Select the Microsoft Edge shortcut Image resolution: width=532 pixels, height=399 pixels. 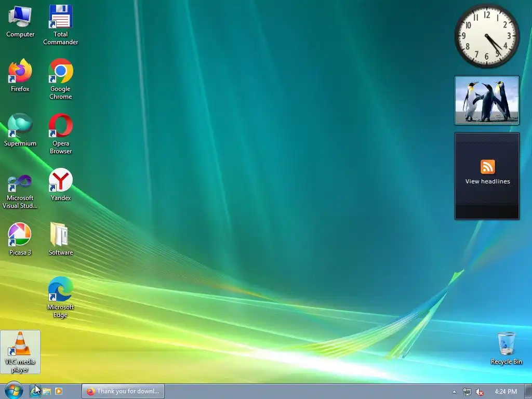pos(60,298)
